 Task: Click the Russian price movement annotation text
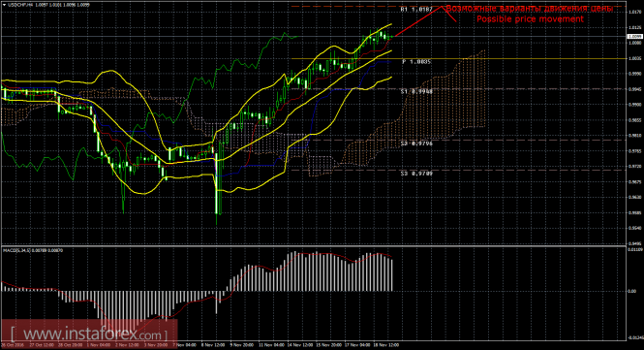click(530, 9)
